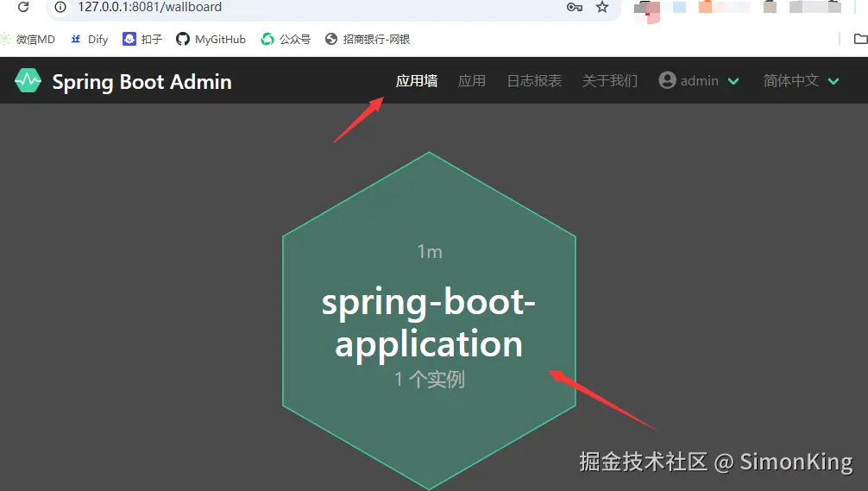Open the bookmarks folder icon at far right
868x491 pixels.
(x=860, y=39)
